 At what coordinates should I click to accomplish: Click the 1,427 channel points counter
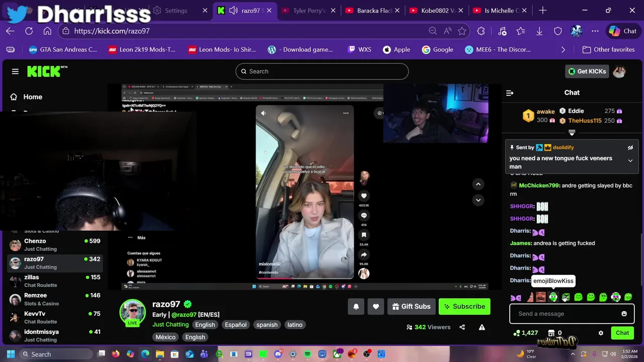click(526, 333)
